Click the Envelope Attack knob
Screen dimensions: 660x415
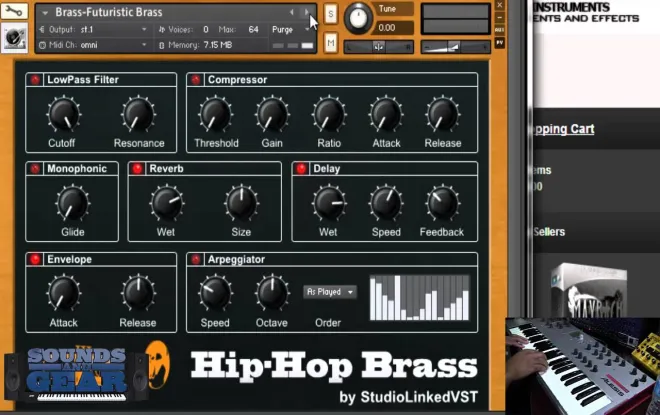coord(64,293)
